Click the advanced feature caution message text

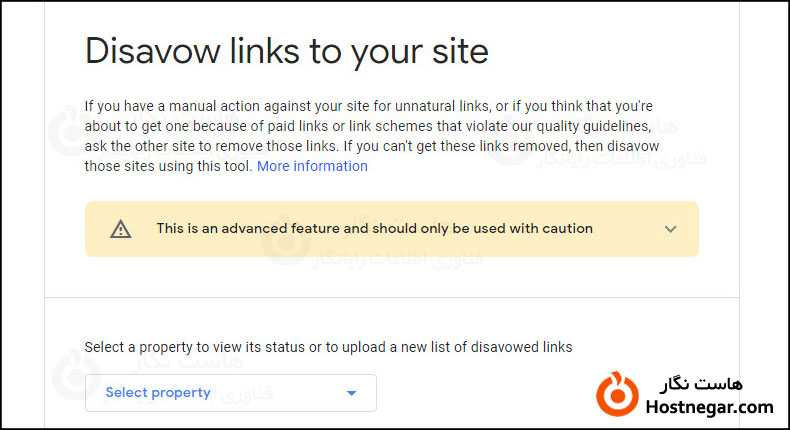(x=374, y=229)
